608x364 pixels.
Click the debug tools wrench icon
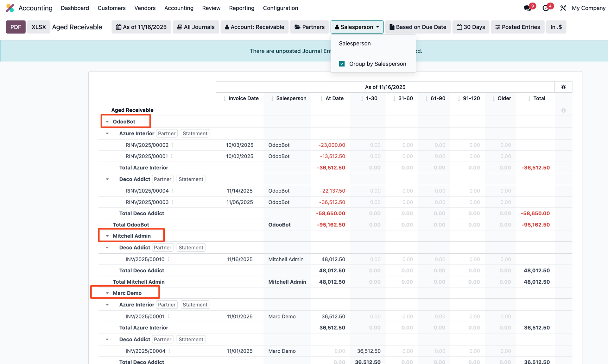563,8
